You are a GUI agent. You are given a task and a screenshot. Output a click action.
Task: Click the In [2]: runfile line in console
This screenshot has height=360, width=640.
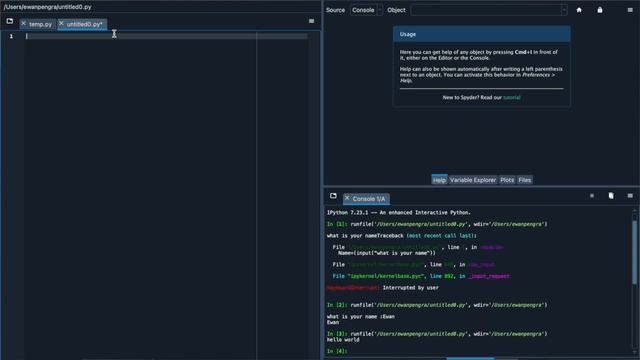437,305
